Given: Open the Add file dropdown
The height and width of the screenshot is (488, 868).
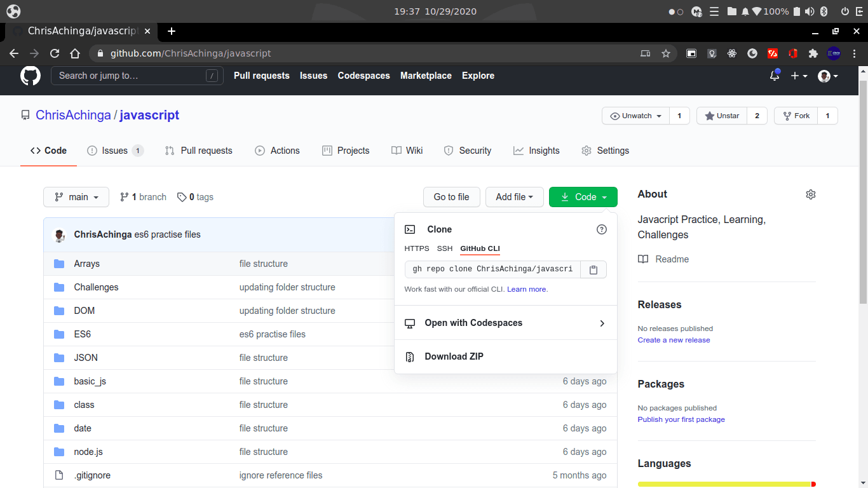Looking at the screenshot, I should (x=514, y=197).
